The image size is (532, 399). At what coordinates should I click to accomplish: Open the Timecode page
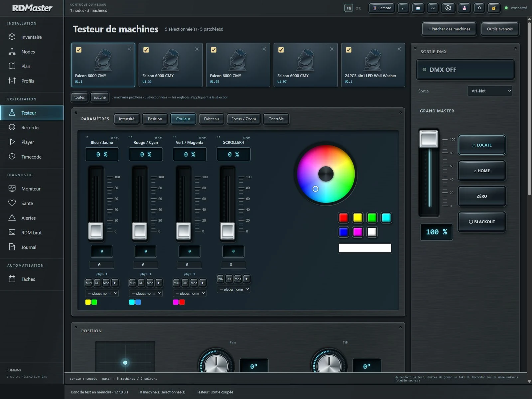click(x=32, y=157)
